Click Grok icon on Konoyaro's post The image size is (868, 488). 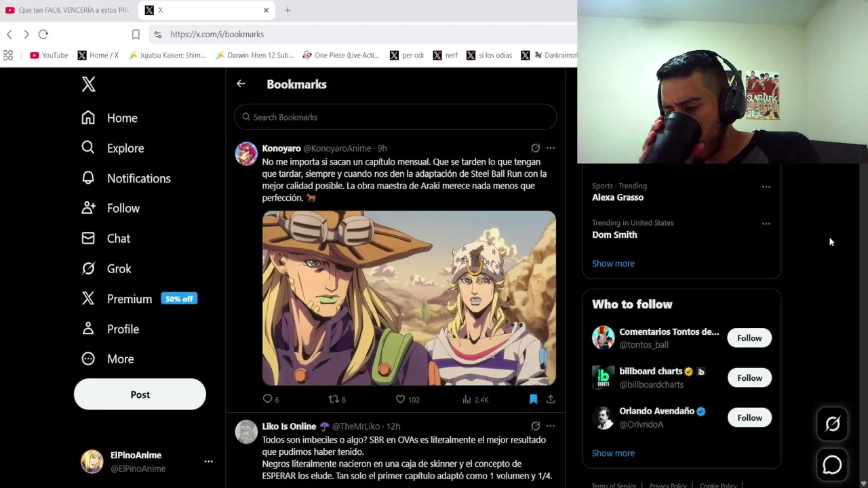pyautogui.click(x=535, y=148)
